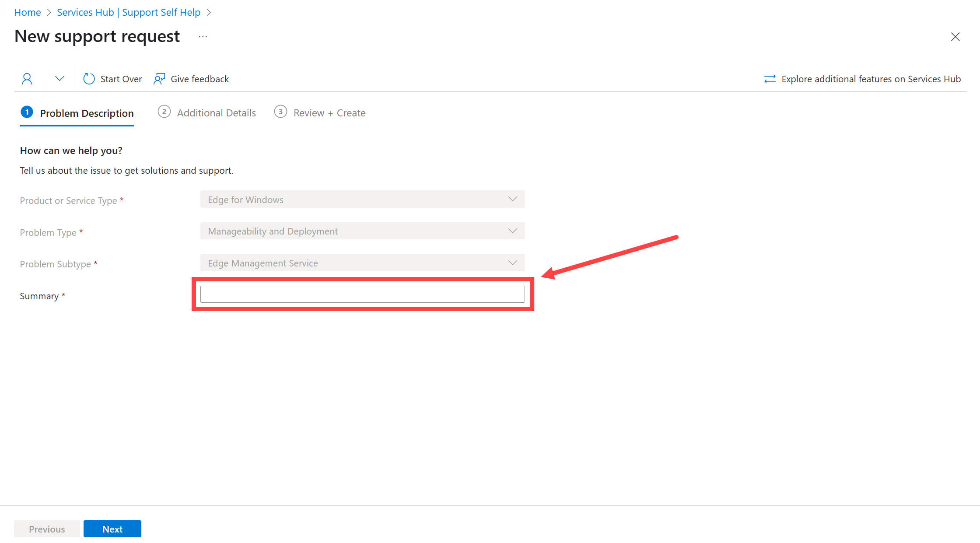Expand the Problem Subtype dropdown
Image resolution: width=980 pixels, height=543 pixels.
[x=513, y=263]
